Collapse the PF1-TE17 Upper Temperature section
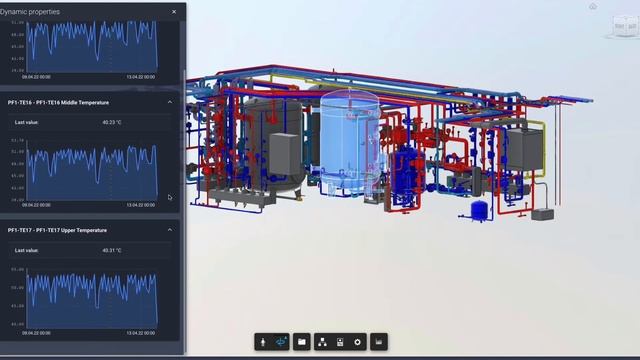Screen dimensions: 640x360 pyautogui.click(x=170, y=230)
